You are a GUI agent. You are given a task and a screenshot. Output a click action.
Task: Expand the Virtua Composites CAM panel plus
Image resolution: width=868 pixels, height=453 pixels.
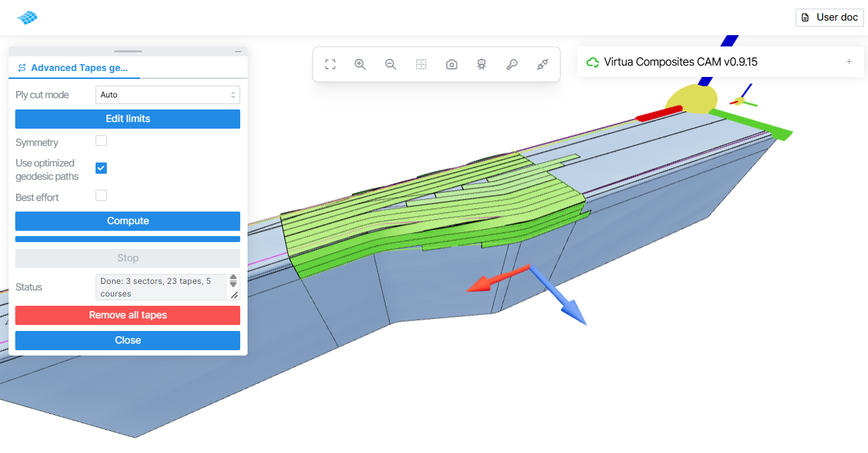tap(849, 62)
